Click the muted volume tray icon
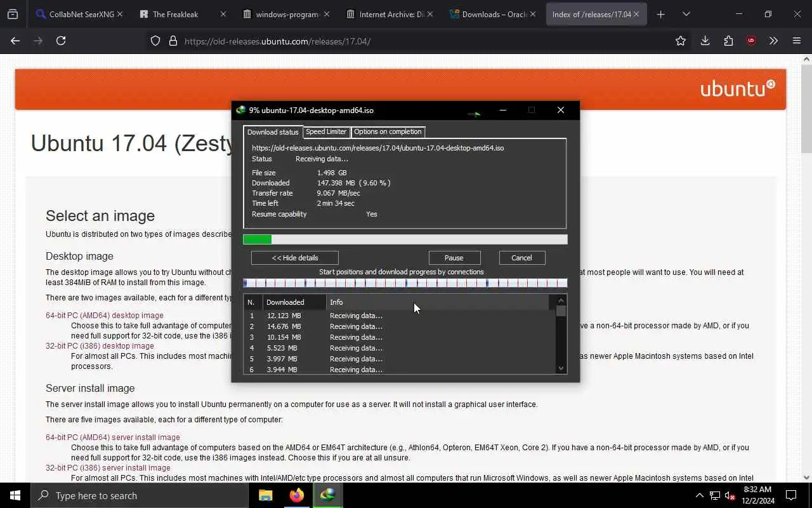The image size is (812, 508). pyautogui.click(x=730, y=495)
